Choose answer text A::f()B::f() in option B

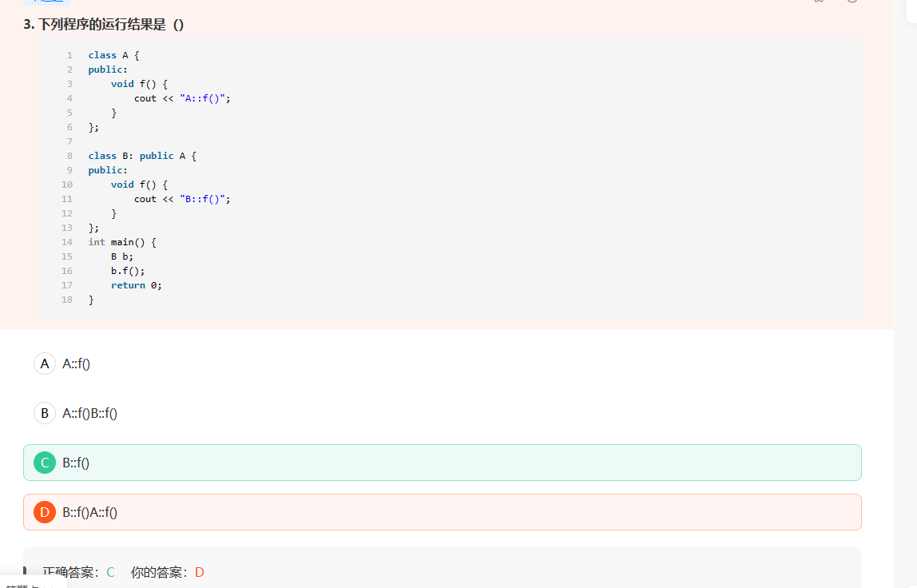tap(90, 413)
